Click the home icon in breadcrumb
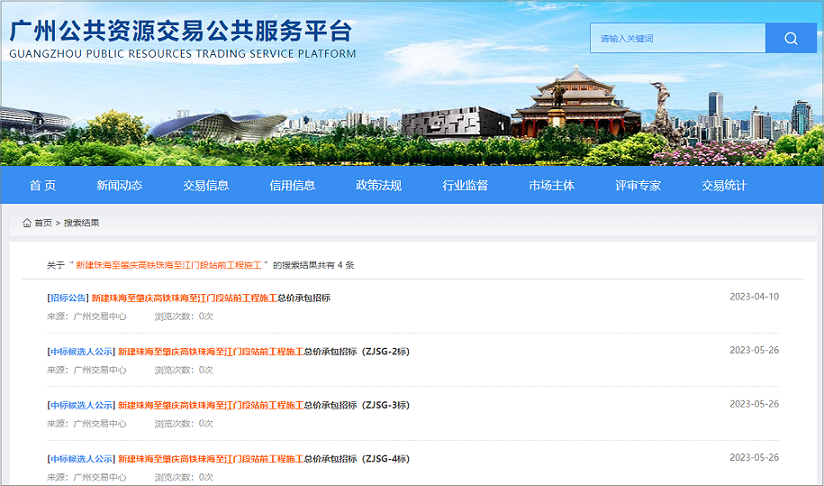This screenshot has width=824, height=486. 27,222
